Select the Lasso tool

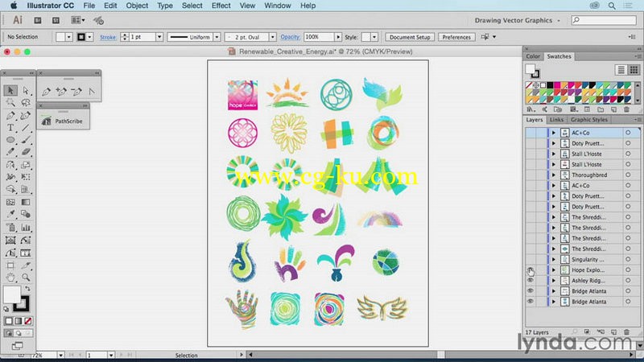[26, 103]
